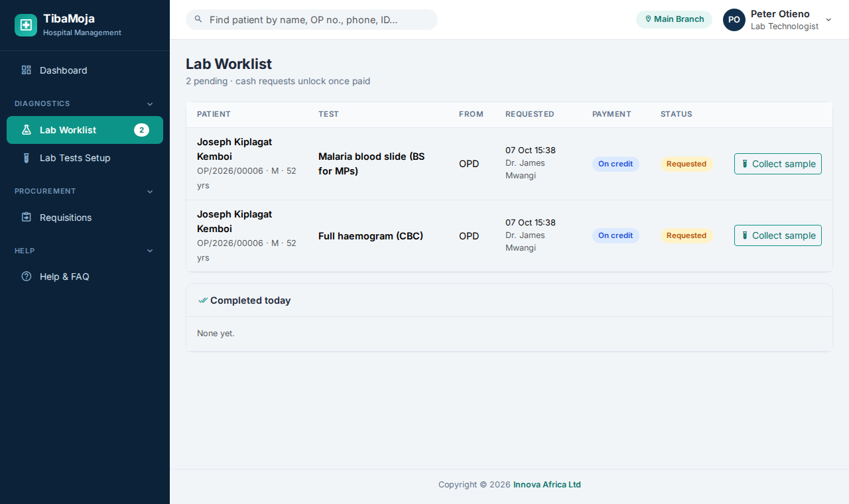
Task: Click the STATUS column header
Action: [677, 114]
